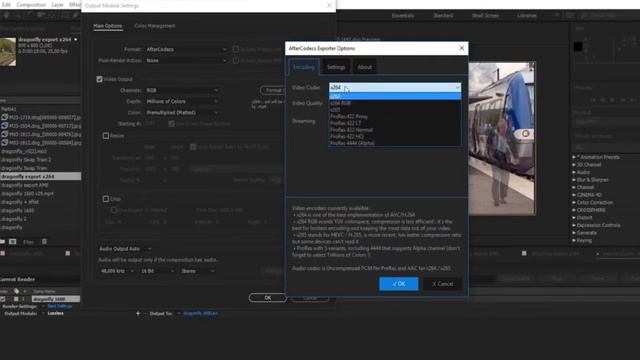
Task: Choose ProRes 422 Proxy codec
Action: 349,116
